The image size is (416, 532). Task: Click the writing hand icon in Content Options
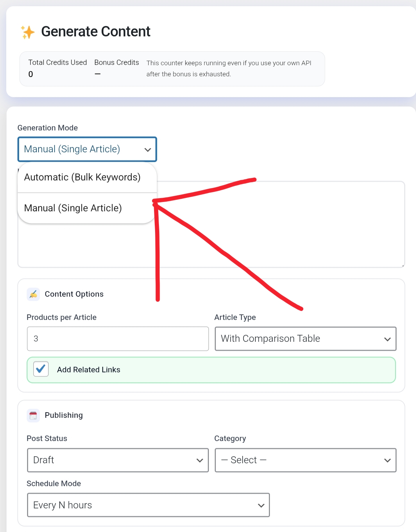[33, 294]
